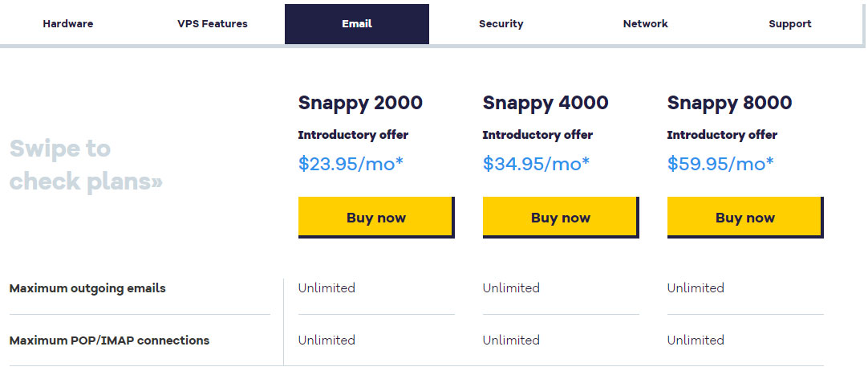Switch to the Network tab

[646, 24]
